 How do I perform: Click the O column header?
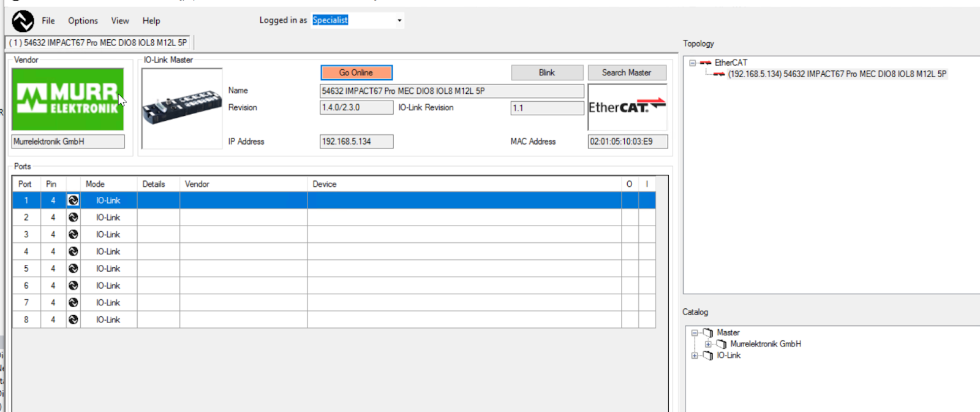(630, 184)
